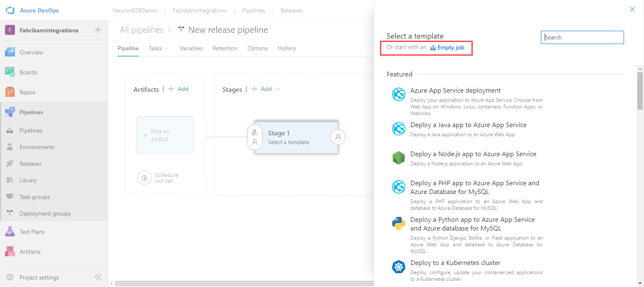Open Stage 1 pre-deployment conditions icon
Viewport: 644px width, 287px height.
255,137
